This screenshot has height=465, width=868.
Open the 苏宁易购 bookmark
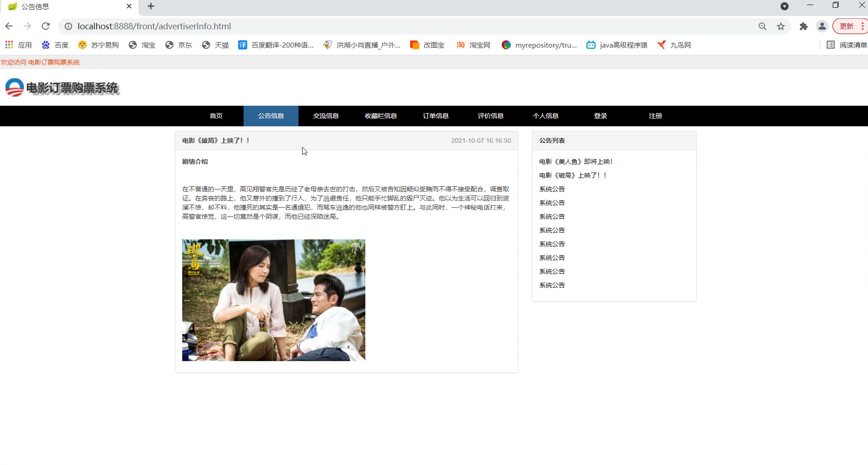[98, 45]
